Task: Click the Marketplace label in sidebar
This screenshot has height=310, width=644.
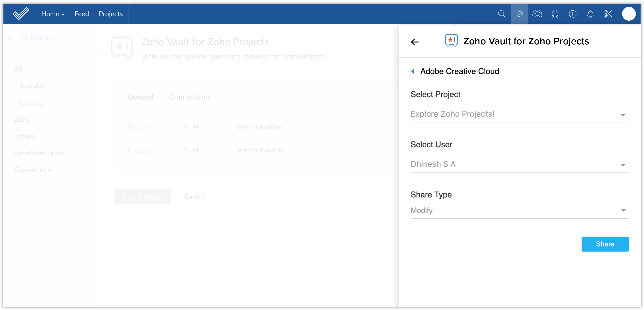Action: (x=37, y=37)
